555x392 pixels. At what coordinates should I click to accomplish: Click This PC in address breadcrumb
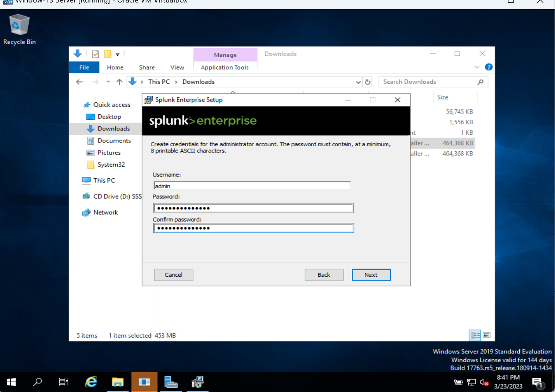pyautogui.click(x=159, y=82)
